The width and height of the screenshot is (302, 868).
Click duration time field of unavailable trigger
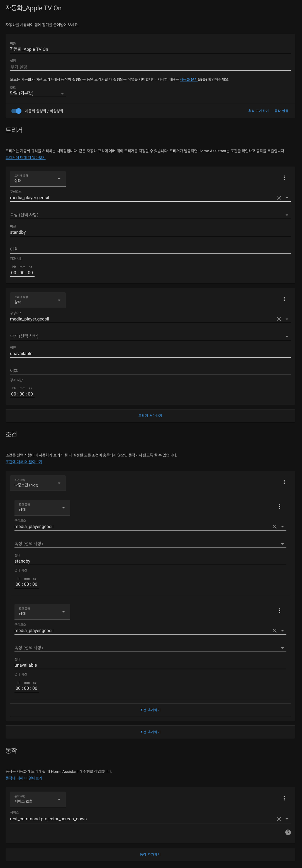point(22,394)
